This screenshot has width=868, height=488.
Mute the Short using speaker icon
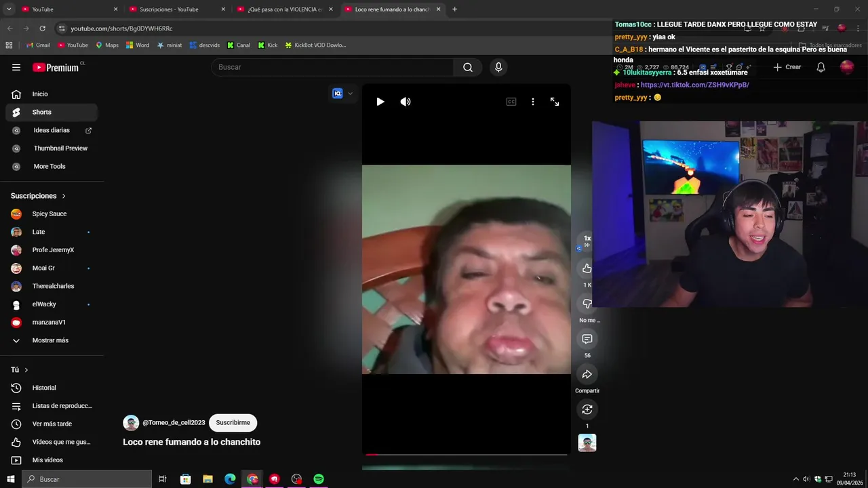point(406,102)
